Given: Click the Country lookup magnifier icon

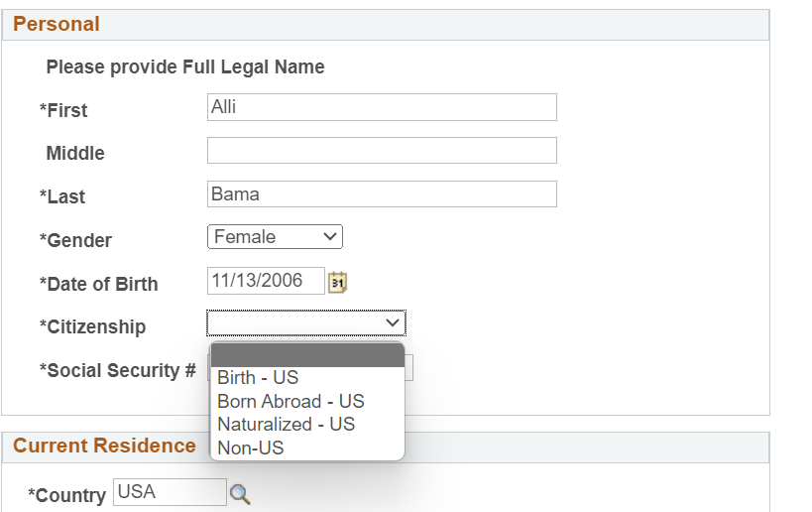Looking at the screenshot, I should pos(240,493).
